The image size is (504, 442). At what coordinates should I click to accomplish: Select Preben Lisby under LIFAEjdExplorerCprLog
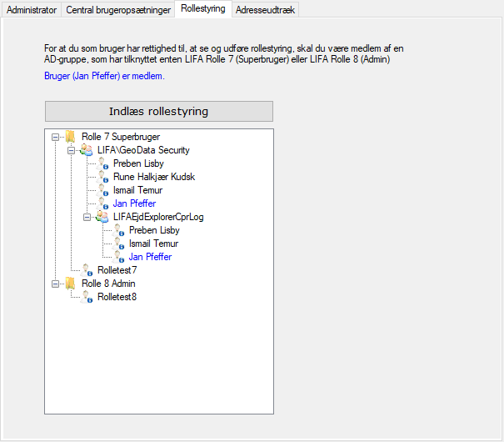(x=154, y=230)
